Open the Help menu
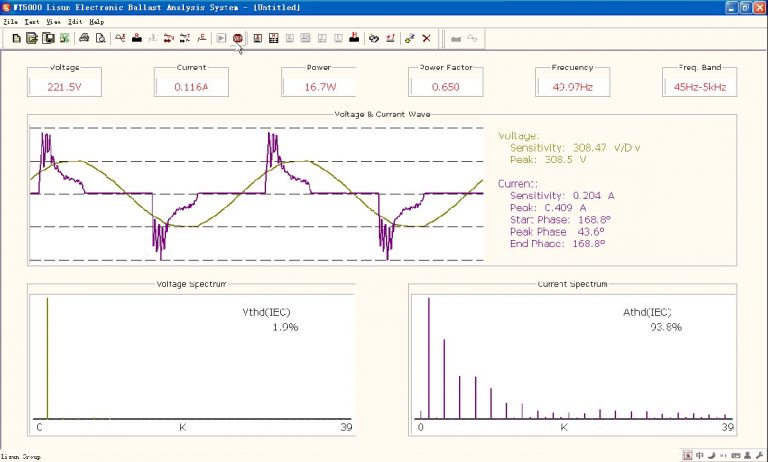Image resolution: width=768 pixels, height=462 pixels. click(x=96, y=22)
